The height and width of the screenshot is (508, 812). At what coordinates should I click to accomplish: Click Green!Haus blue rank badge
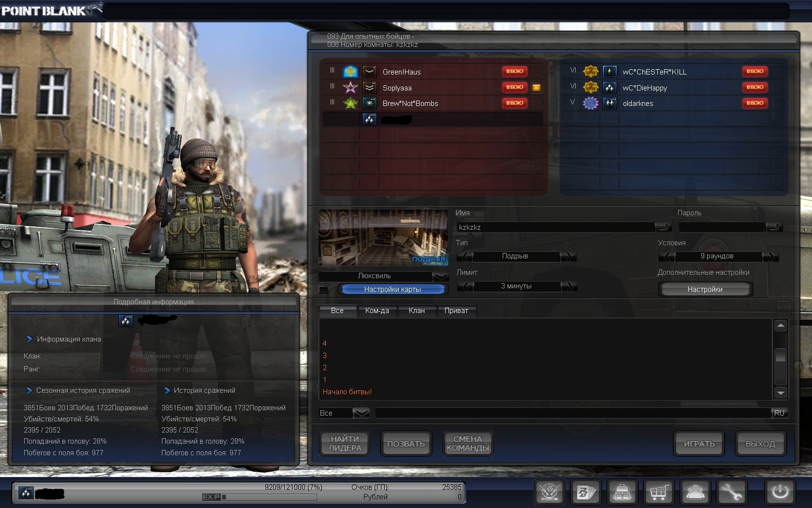click(350, 72)
